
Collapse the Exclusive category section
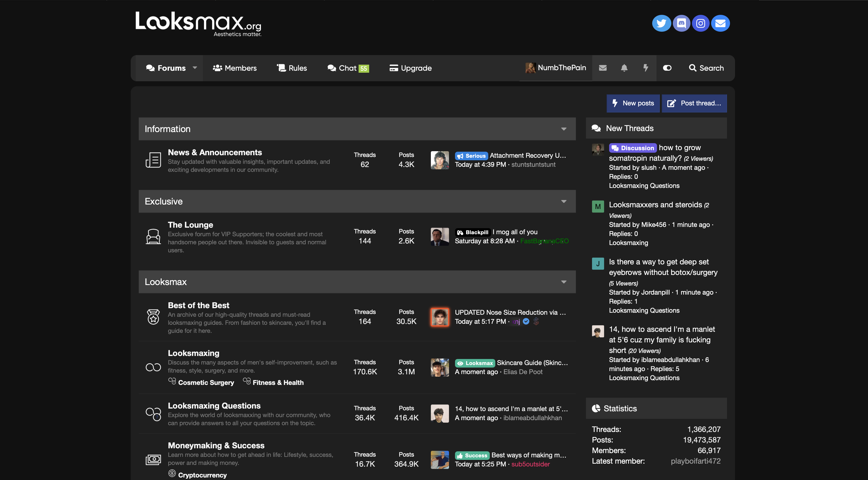(x=564, y=201)
